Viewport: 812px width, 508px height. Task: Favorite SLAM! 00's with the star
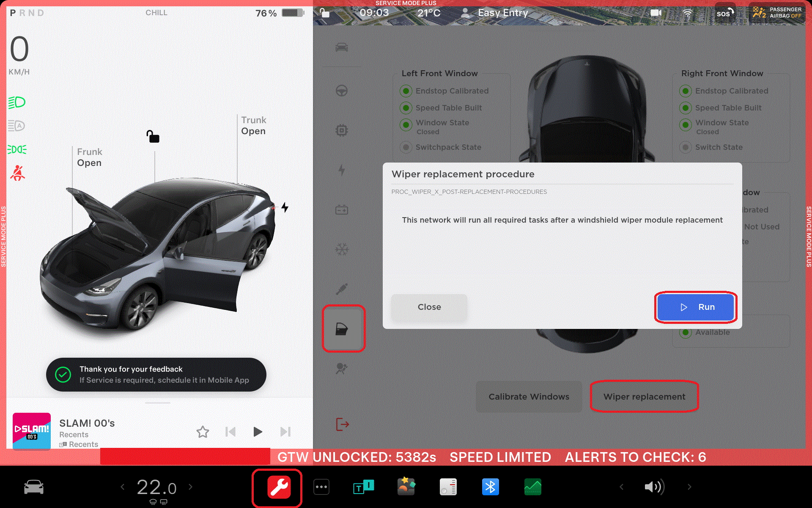coord(203,432)
